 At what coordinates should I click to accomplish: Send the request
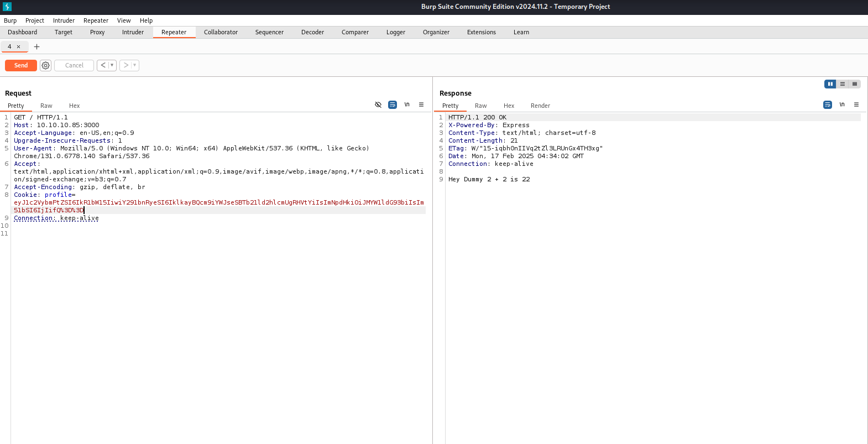pos(21,65)
